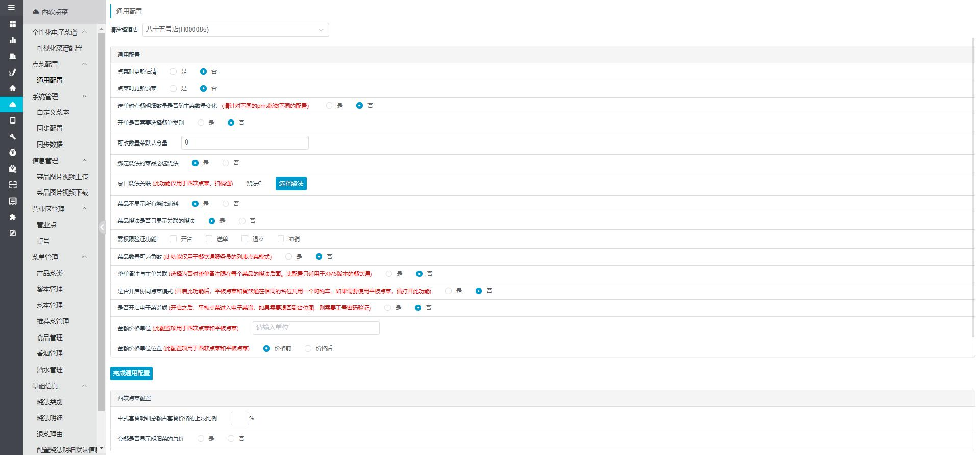Click the hamburger menu icon
Viewport: 980px width, 455px height.
pyautogui.click(x=11, y=8)
